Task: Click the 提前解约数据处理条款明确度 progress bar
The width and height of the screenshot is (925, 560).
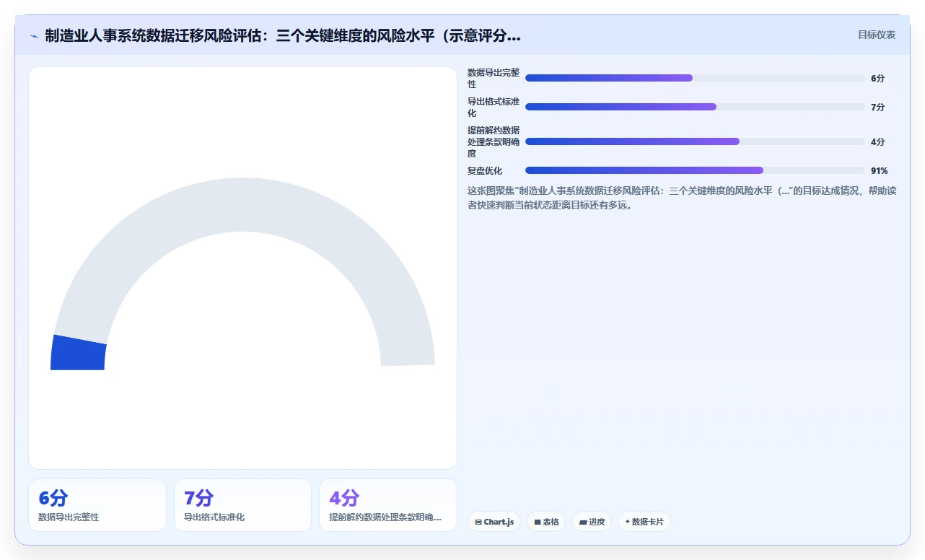Action: (x=695, y=141)
